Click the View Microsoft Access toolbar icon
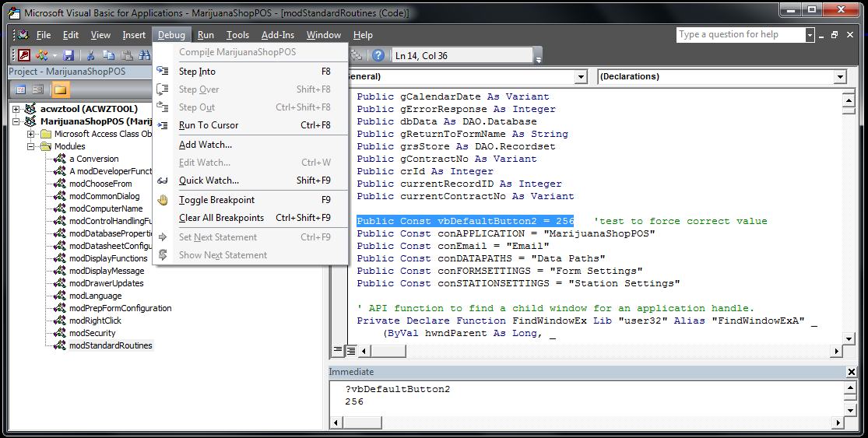 point(24,55)
